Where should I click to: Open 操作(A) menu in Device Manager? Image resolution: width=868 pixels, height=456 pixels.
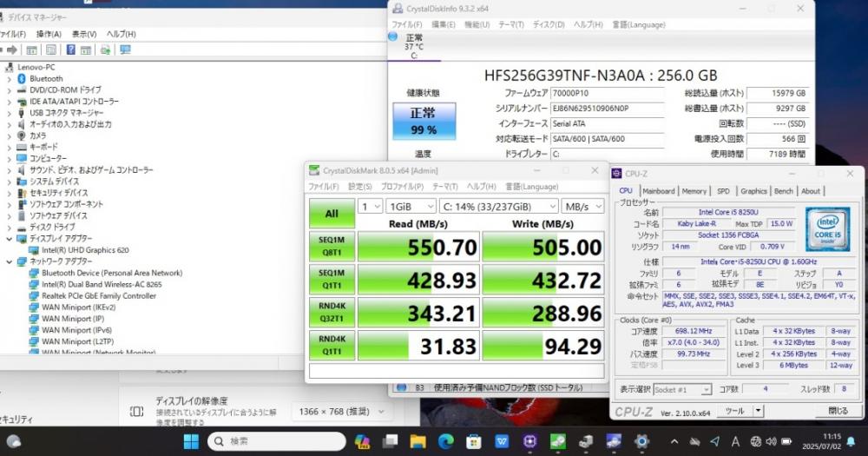coord(49,35)
